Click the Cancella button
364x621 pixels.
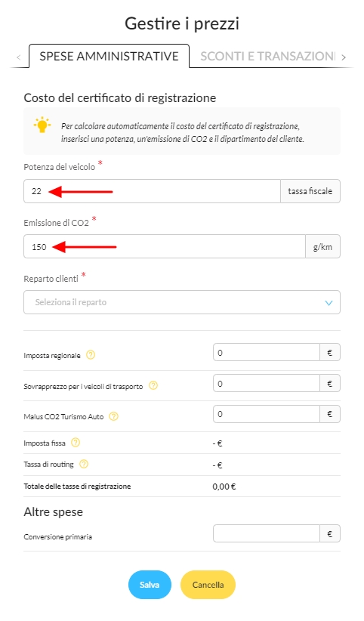[208, 585]
